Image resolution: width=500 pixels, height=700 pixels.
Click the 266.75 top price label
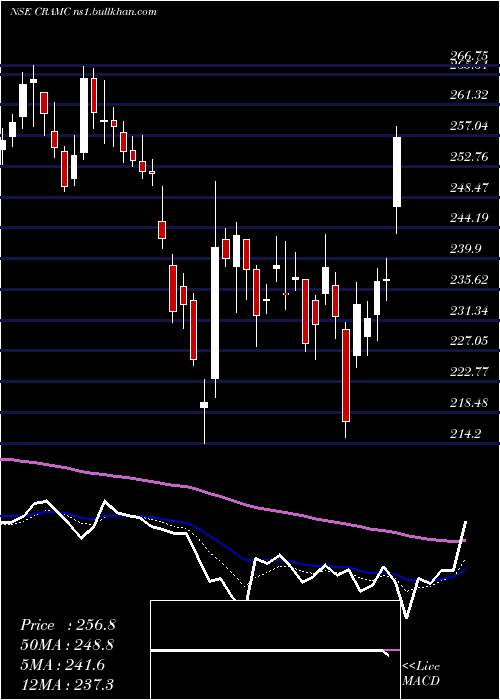[x=469, y=55]
